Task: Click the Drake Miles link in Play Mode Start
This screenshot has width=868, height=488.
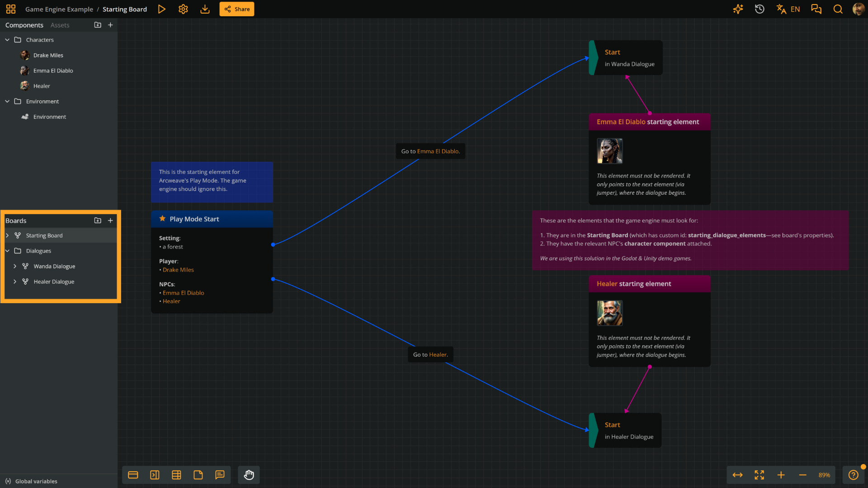Action: (x=178, y=270)
